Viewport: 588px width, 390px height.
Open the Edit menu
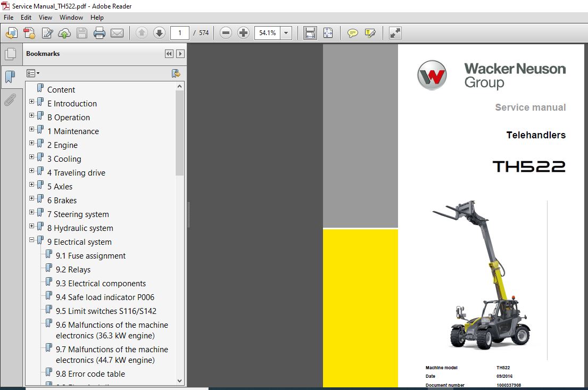pos(26,17)
